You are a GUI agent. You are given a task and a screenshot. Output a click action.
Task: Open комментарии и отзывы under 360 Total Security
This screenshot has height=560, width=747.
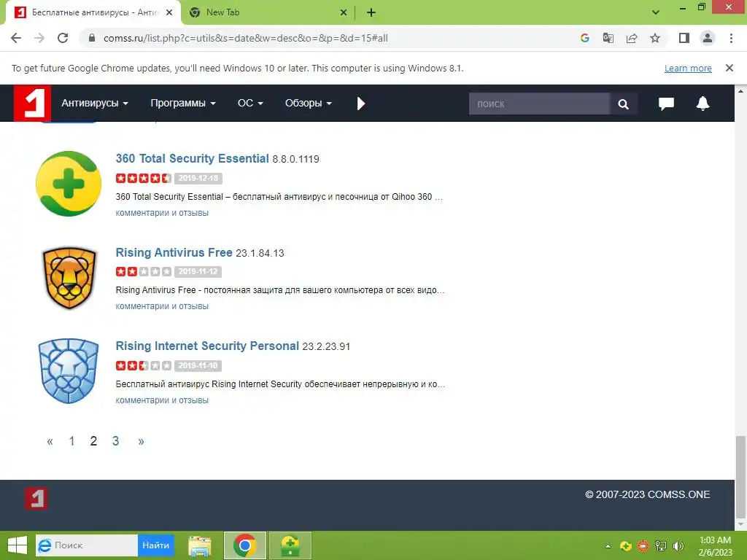click(x=162, y=213)
